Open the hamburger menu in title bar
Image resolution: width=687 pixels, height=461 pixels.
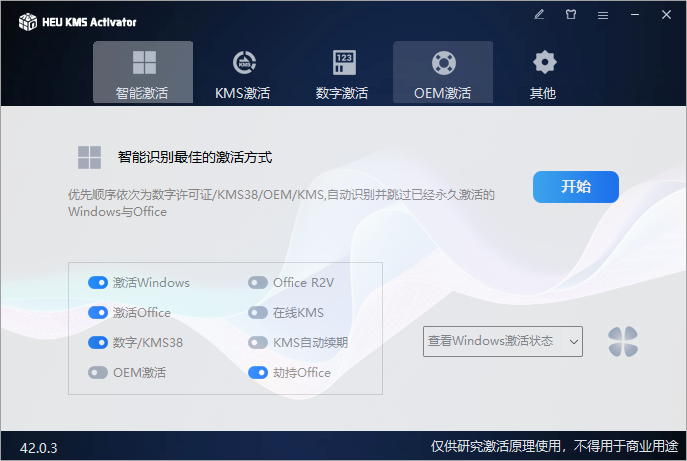(603, 15)
